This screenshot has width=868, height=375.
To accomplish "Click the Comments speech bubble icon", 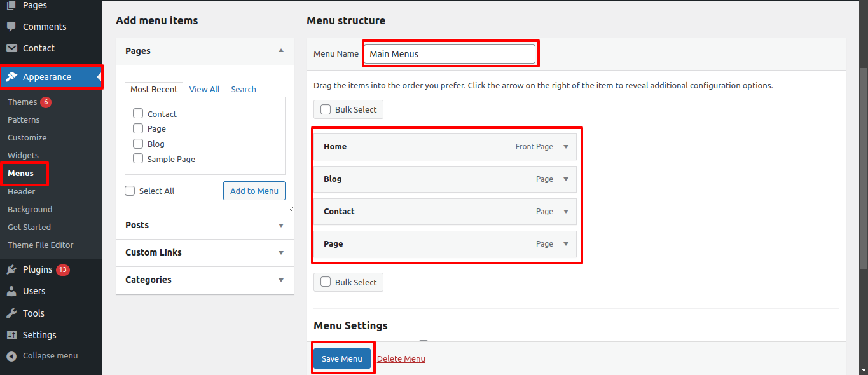I will (11, 27).
